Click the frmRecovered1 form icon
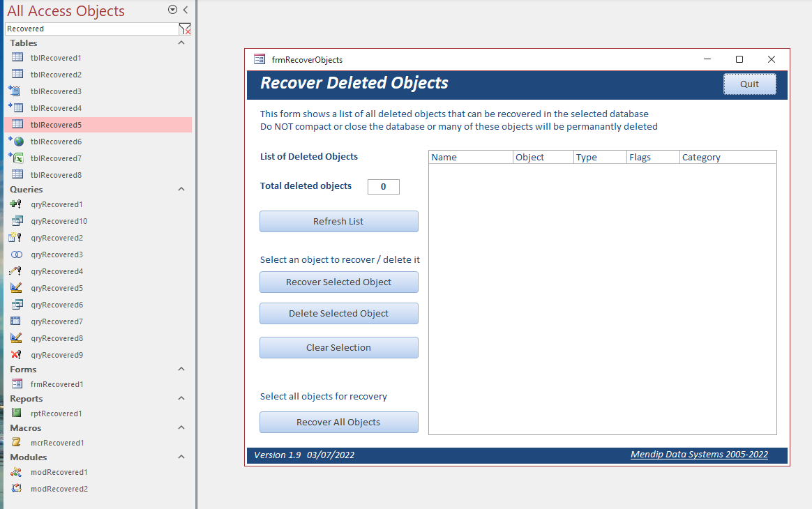The image size is (812, 509). click(x=17, y=383)
